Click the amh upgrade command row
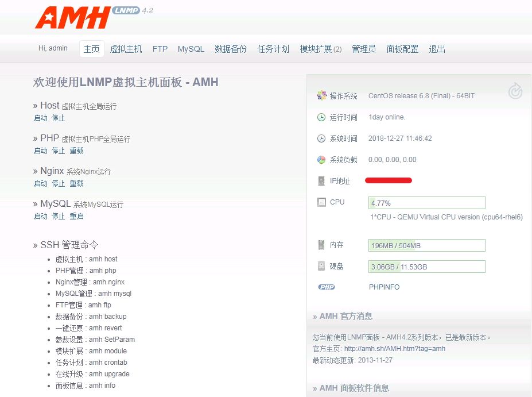The image size is (532, 397). 92,374
